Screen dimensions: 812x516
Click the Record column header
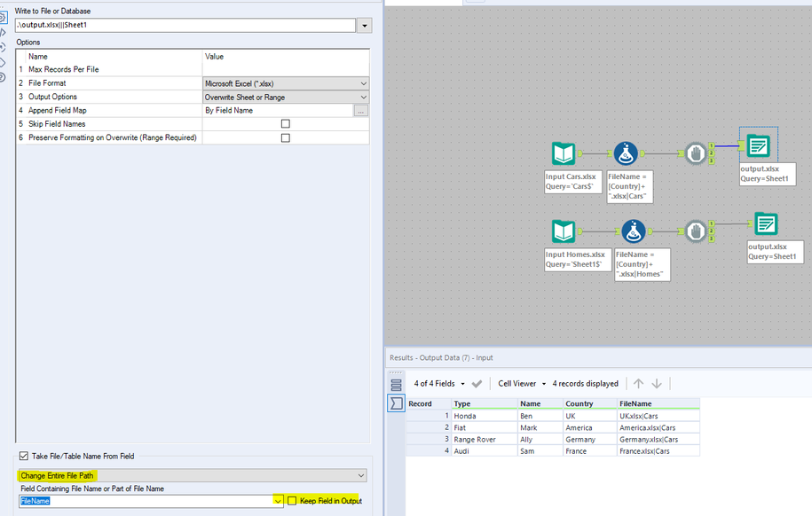click(429, 403)
